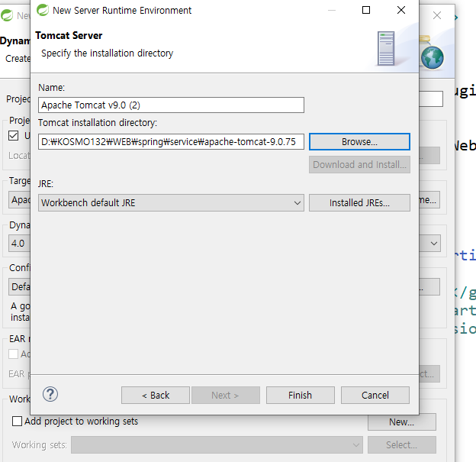Close the background Dynamic Web Project wizard
Image resolution: width=476 pixels, height=462 pixels.
[x=437, y=15]
